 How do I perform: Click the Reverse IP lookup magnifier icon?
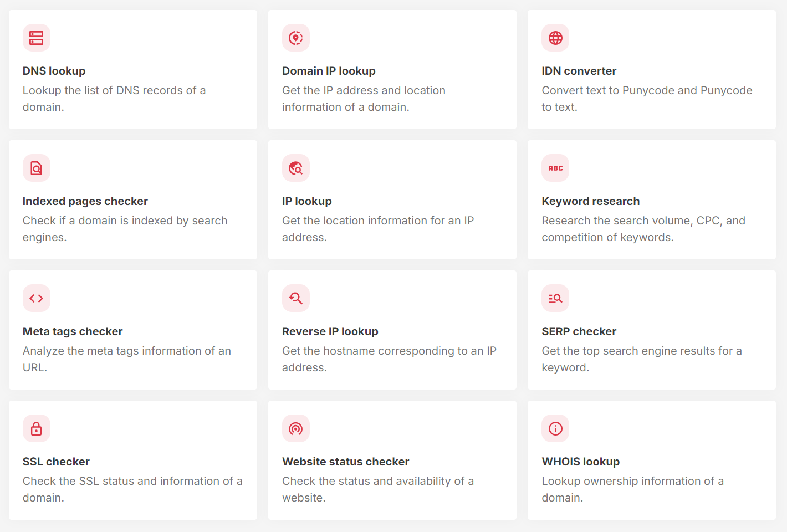coord(296,298)
